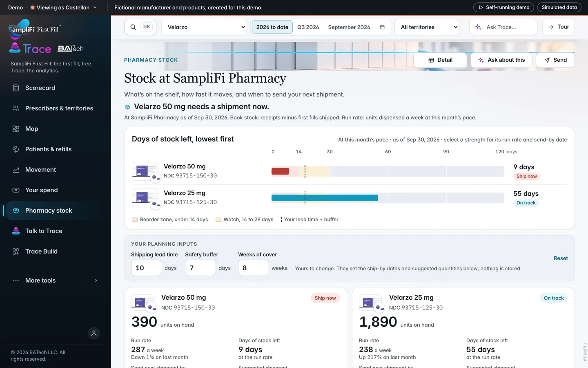588x368 pixels.
Task: Open the Prescribers & territories icon
Action: pos(16,108)
